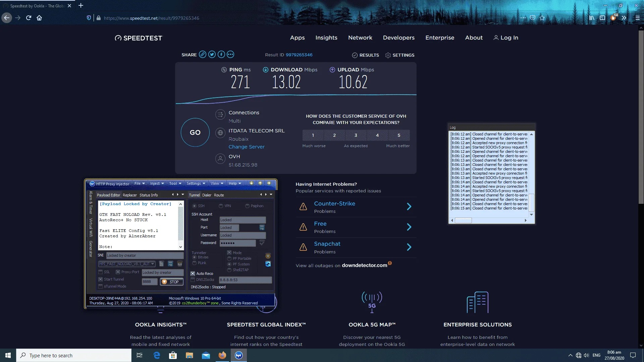Toggle the Start Tunnel checkbox
The image size is (644, 362).
click(101, 280)
